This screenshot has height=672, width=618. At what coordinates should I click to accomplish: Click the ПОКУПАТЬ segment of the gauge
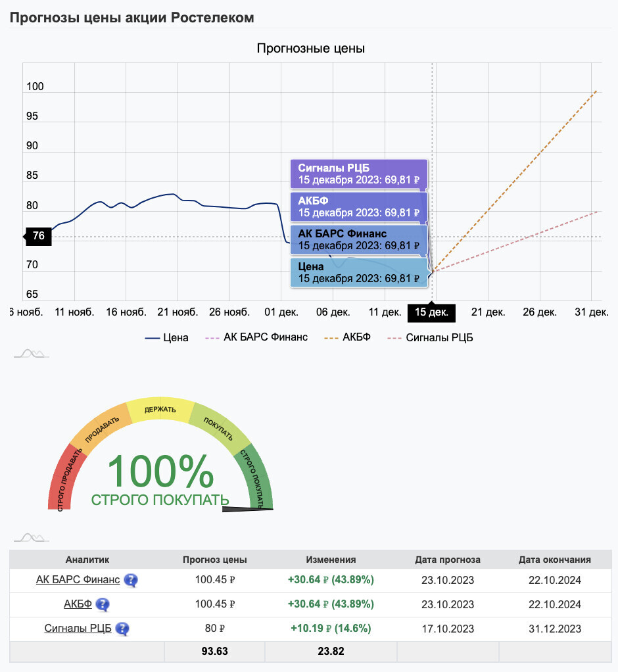coord(219,429)
